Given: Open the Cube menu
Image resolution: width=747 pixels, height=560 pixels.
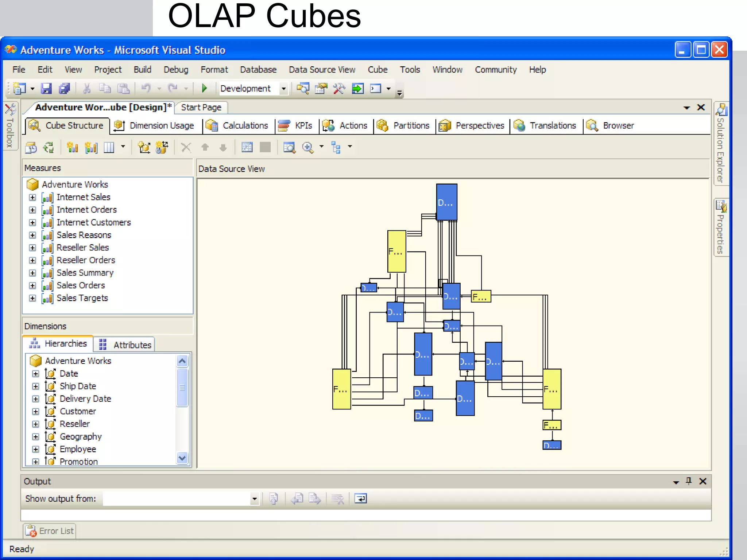Looking at the screenshot, I should [x=378, y=70].
